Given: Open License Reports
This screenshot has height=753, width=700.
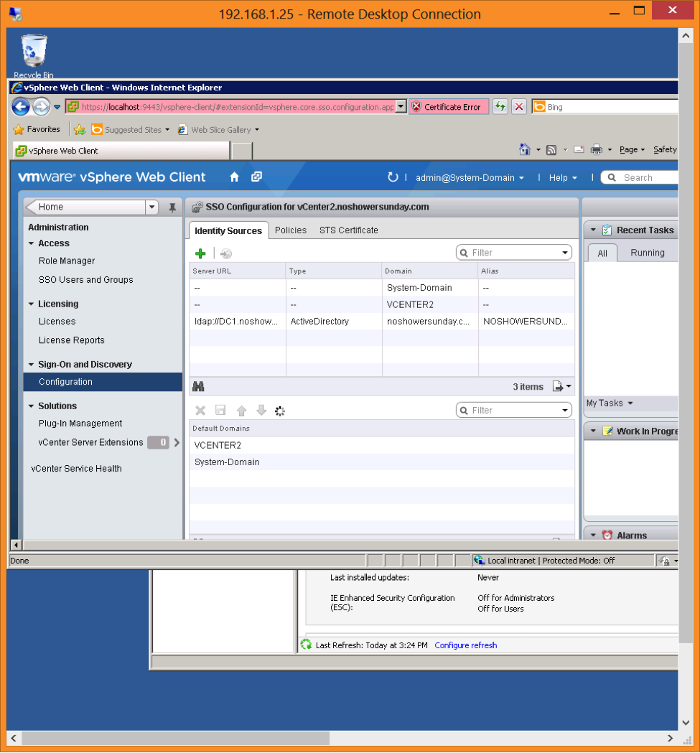Looking at the screenshot, I should tap(72, 340).
